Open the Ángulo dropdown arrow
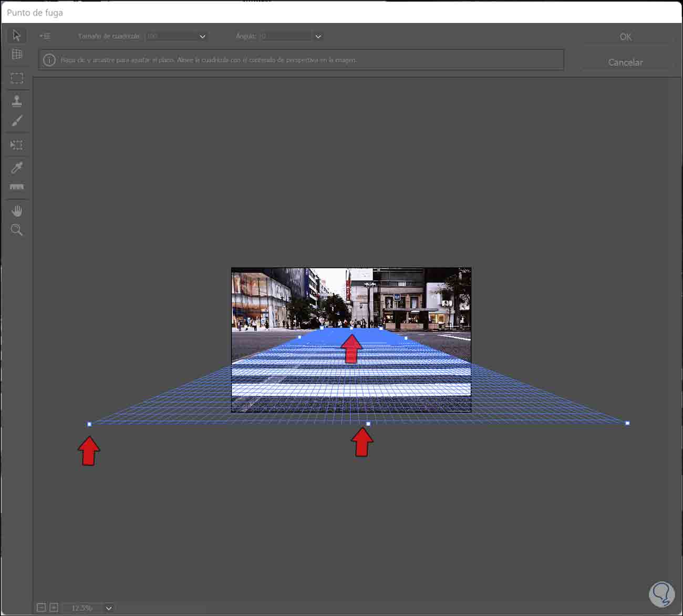 click(318, 36)
